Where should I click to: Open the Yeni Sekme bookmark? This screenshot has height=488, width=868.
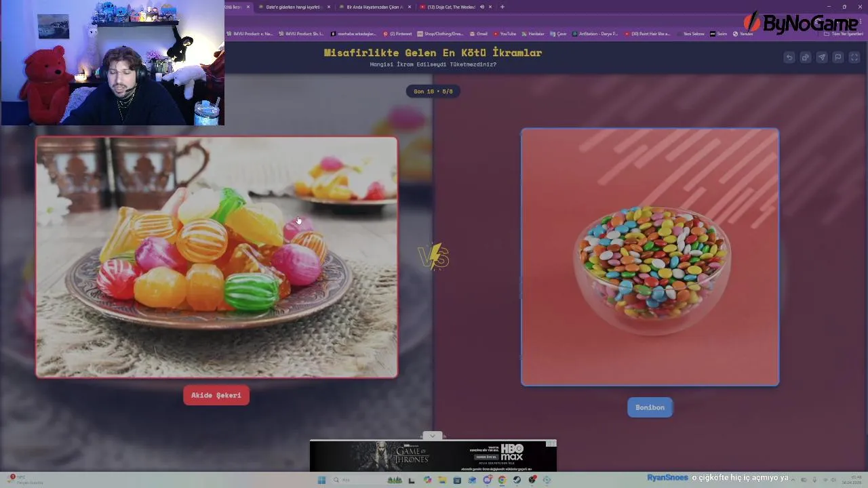point(690,34)
